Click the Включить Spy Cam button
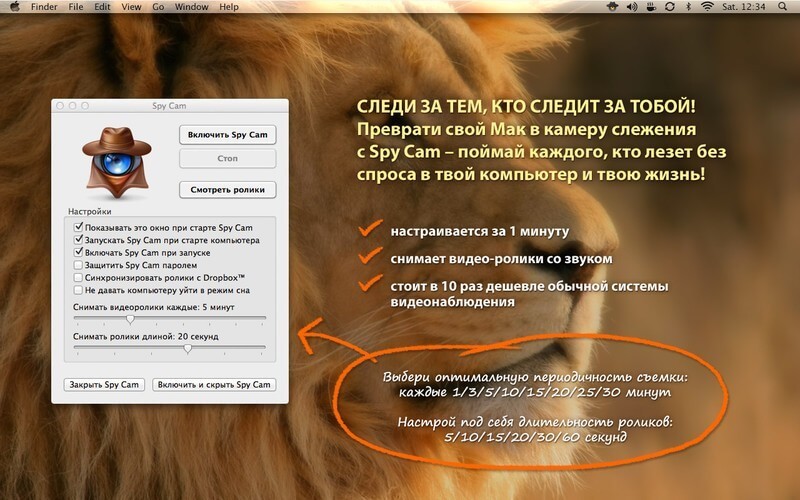Screen dimensions: 800x500 click(x=228, y=135)
